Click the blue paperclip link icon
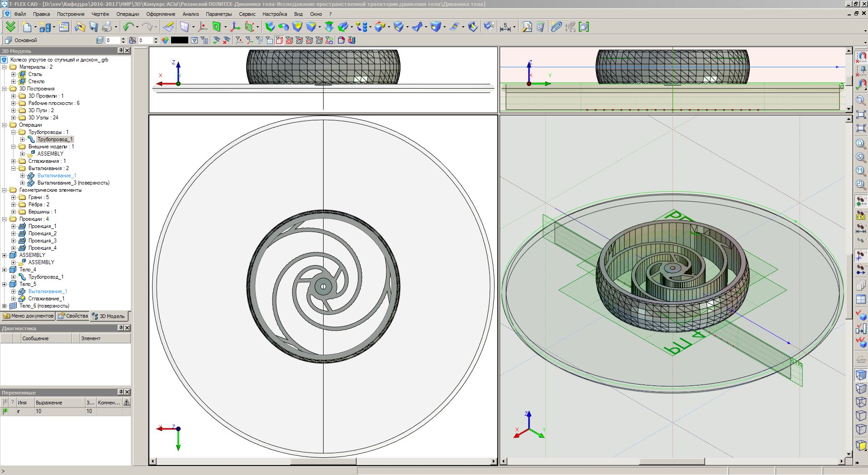The width and height of the screenshot is (868, 475). point(556,27)
